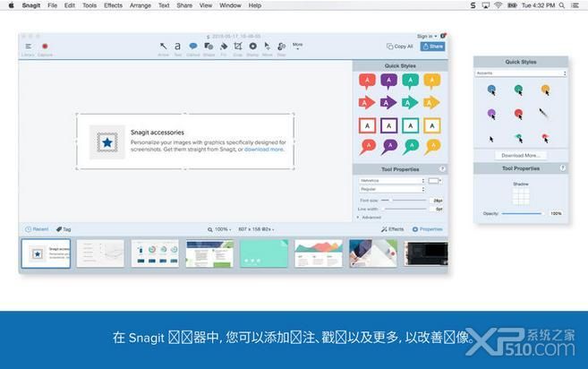Open the teal green thumbnail in tray
The width and height of the screenshot is (588, 369).
point(264,253)
